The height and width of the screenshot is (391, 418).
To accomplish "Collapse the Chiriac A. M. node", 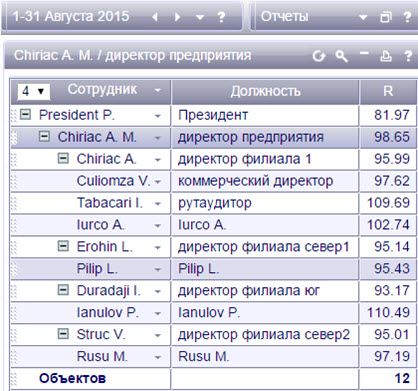I will (44, 137).
